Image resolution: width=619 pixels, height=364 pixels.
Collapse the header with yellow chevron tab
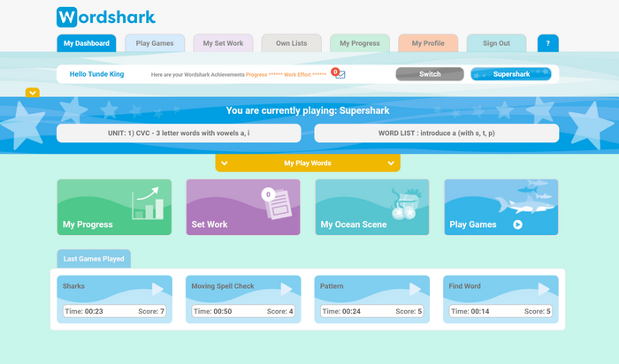coord(33,93)
